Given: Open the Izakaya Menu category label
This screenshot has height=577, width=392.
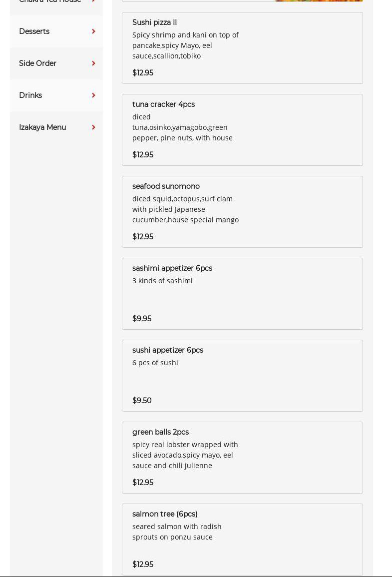Looking at the screenshot, I should (x=42, y=127).
